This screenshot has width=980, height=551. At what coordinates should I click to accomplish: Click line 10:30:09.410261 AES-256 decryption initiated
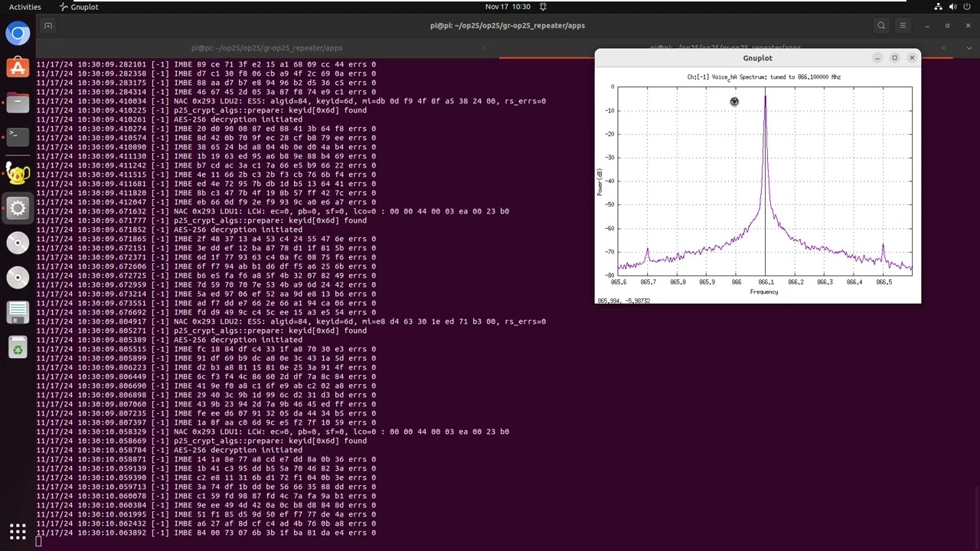click(x=169, y=119)
